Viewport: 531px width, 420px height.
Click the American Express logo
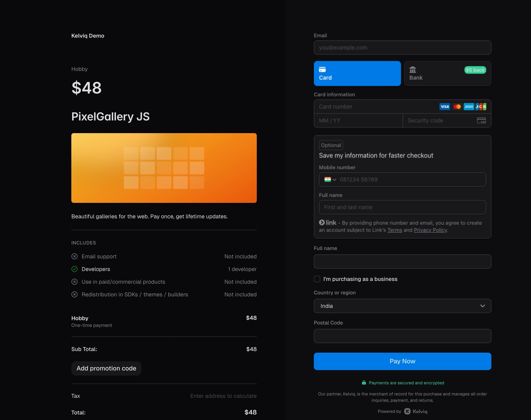(469, 106)
